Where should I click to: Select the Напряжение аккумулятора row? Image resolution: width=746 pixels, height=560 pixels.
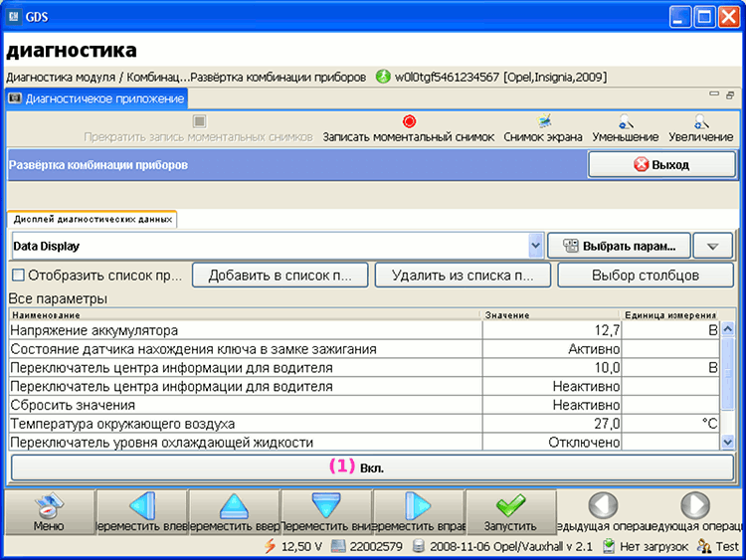tap(364, 330)
